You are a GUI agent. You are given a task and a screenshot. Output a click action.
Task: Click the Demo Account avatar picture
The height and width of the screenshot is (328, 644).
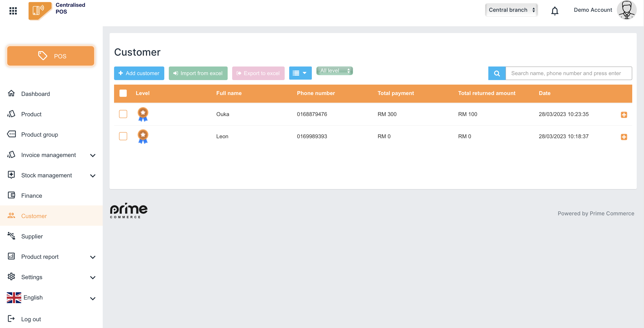tap(627, 10)
